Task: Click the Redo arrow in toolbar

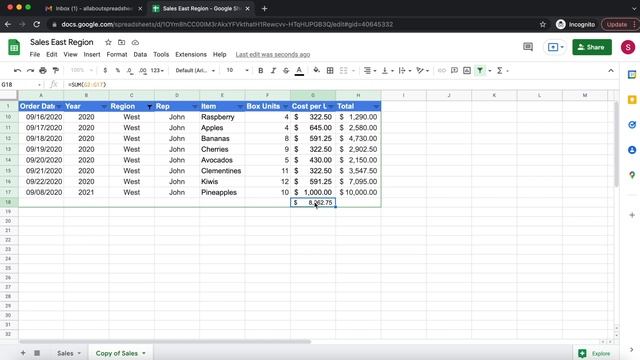Action: 30,71
